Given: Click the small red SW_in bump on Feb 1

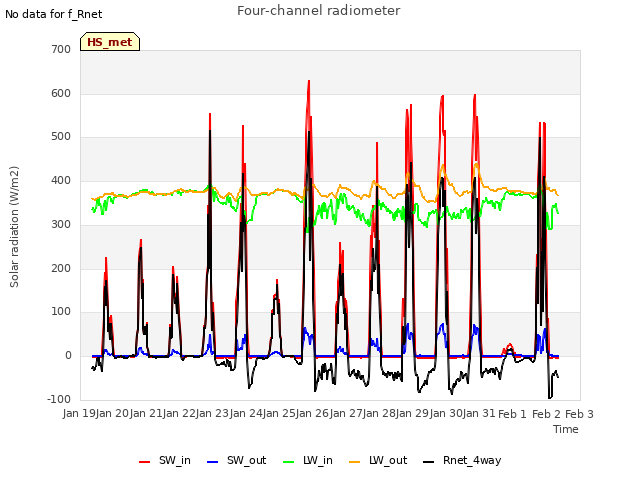Looking at the screenshot, I should 509,347.
